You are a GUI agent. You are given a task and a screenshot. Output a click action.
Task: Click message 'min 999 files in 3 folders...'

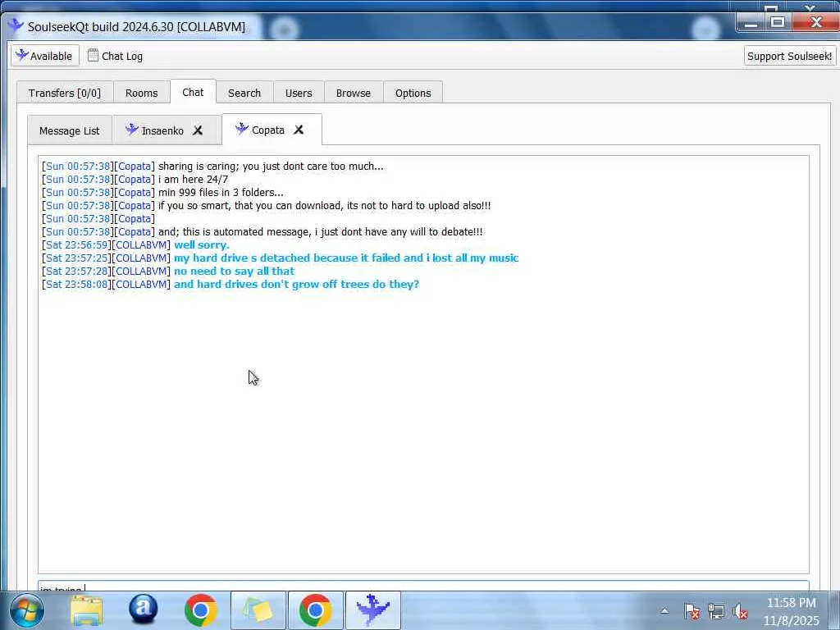221,192
